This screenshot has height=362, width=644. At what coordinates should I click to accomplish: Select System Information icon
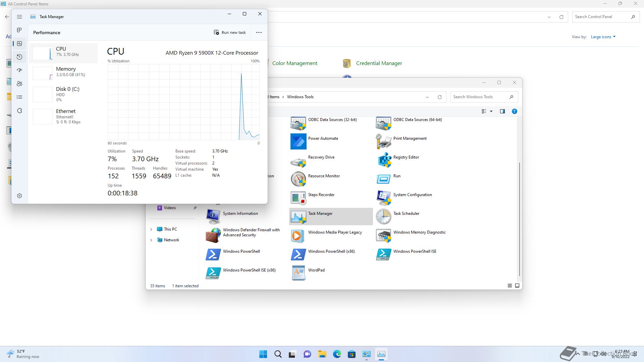click(213, 217)
